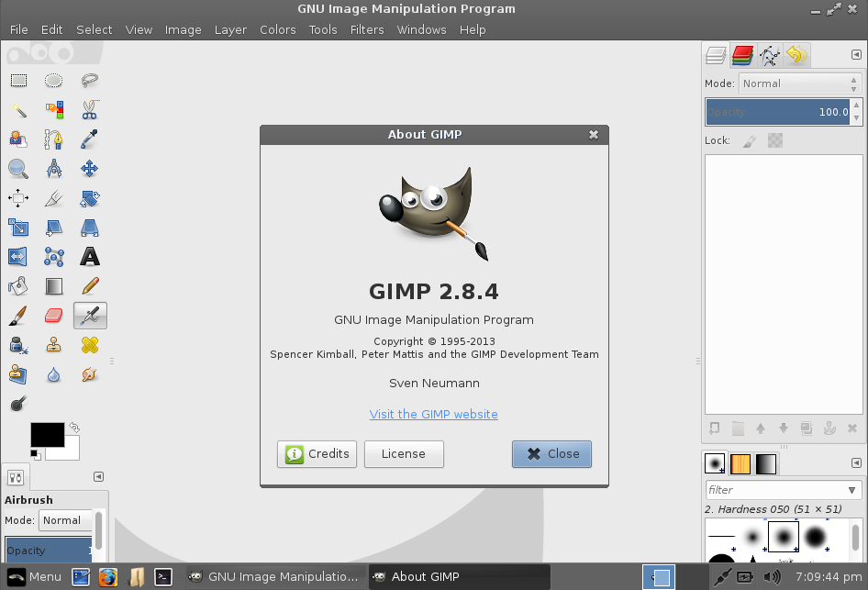Switch to the Undo History tab

click(796, 55)
